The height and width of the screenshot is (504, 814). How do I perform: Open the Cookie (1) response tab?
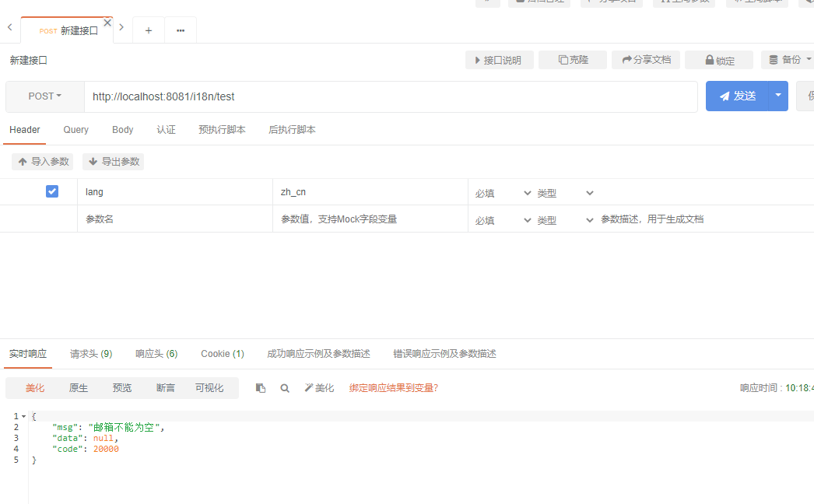[223, 353]
